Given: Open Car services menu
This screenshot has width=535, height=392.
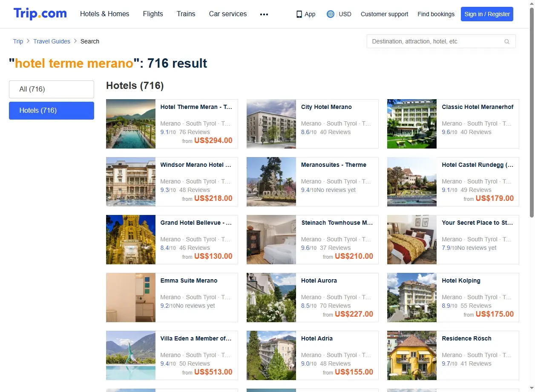Looking at the screenshot, I should click(228, 14).
